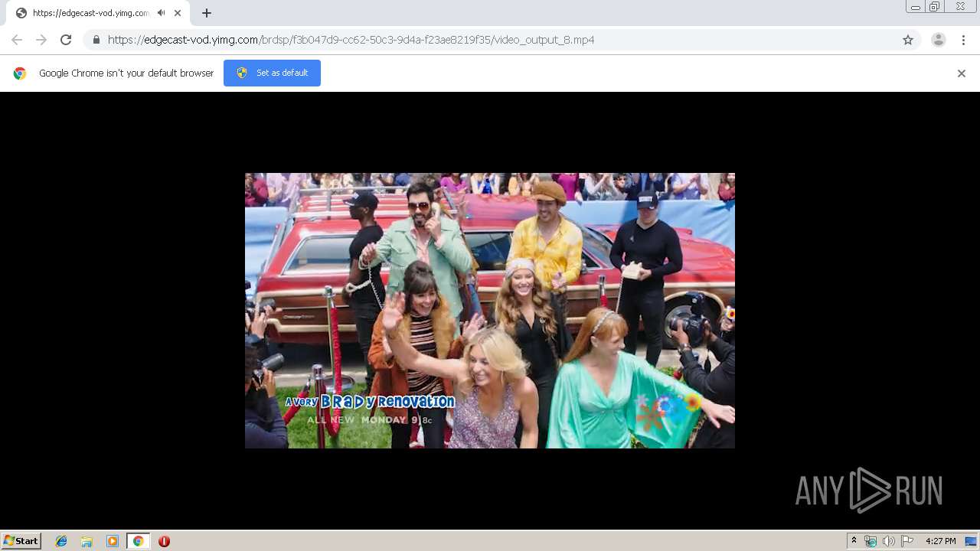Open Windows Media Player from the taskbar

(113, 541)
